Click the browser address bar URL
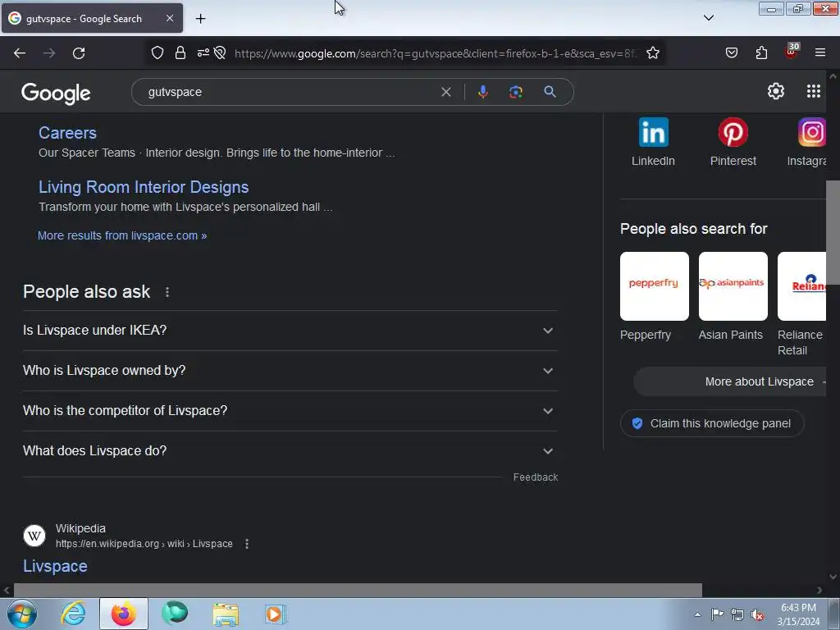This screenshot has height=630, width=840. (x=435, y=53)
